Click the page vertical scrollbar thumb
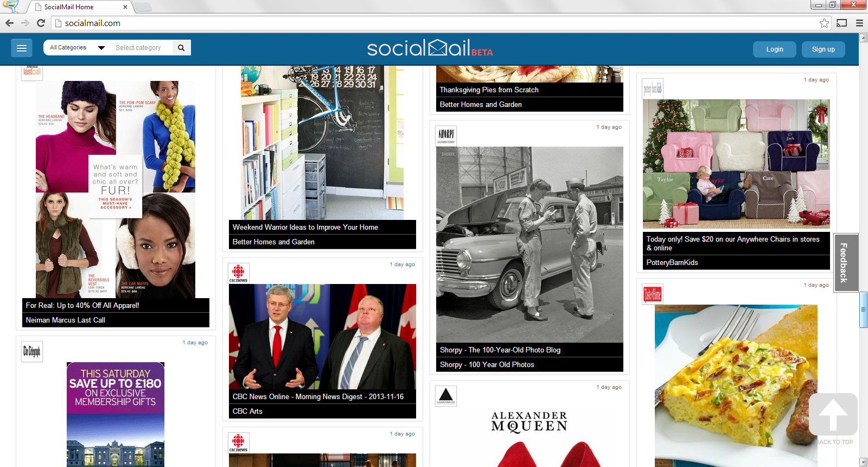Viewport: 868px width, 467px height. (863, 310)
